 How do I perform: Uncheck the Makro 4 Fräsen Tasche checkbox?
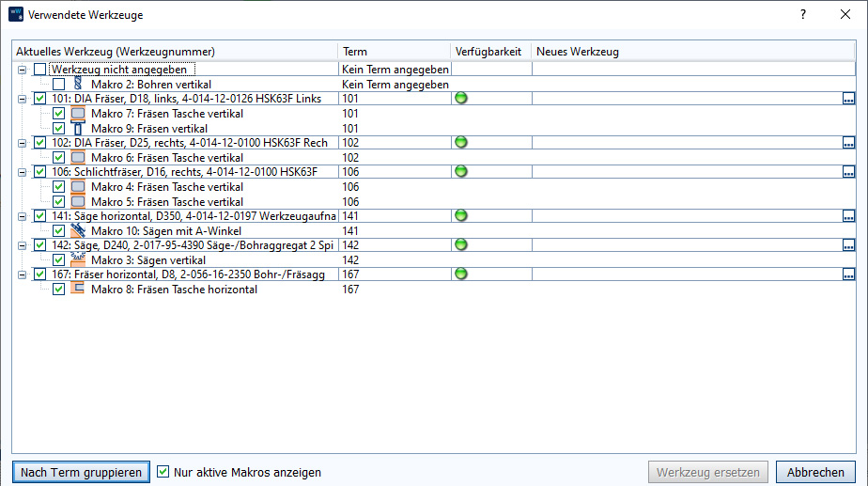tap(58, 187)
